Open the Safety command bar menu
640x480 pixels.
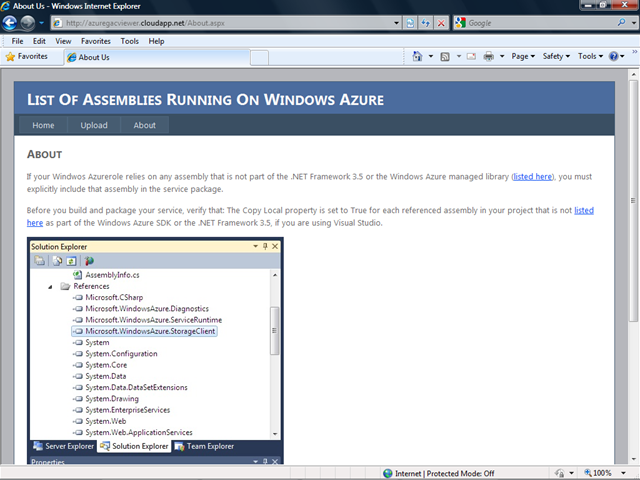[x=556, y=56]
